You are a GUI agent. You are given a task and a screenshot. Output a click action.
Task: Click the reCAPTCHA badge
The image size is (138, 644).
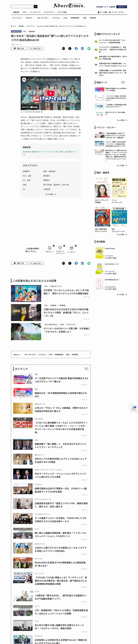134,409
